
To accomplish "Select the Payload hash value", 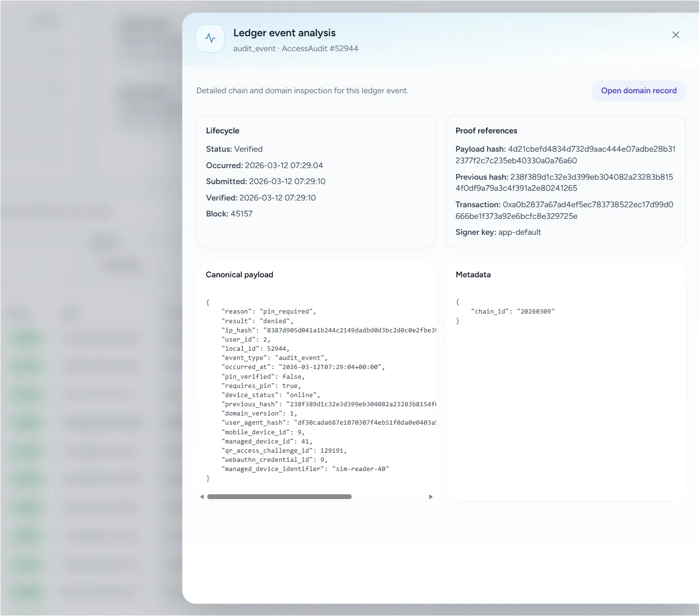I will tap(592, 149).
